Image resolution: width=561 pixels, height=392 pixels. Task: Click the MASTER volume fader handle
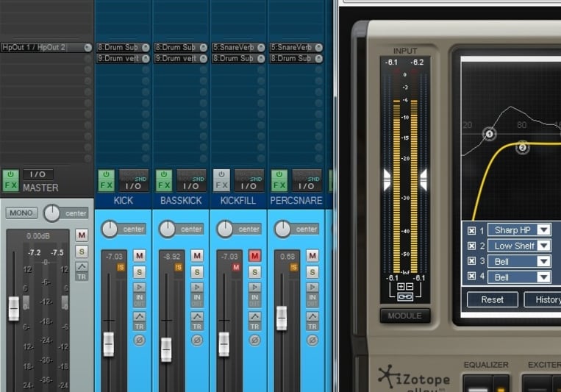point(14,309)
